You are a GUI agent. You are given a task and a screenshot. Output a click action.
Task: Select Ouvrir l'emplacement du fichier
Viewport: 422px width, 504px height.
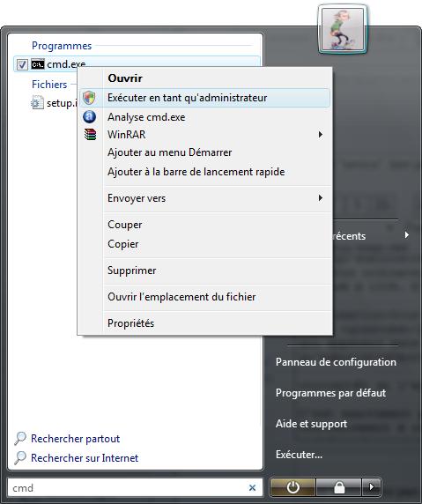(204, 297)
